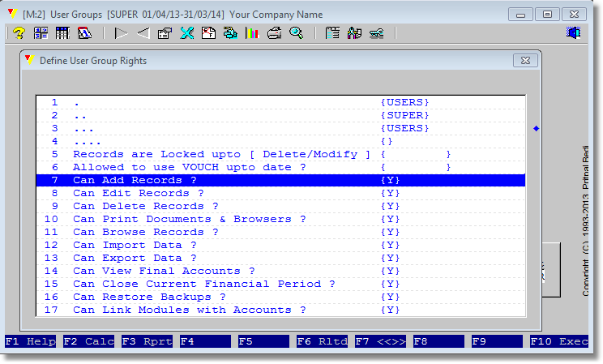Select the Can Edit Records row

280,193
